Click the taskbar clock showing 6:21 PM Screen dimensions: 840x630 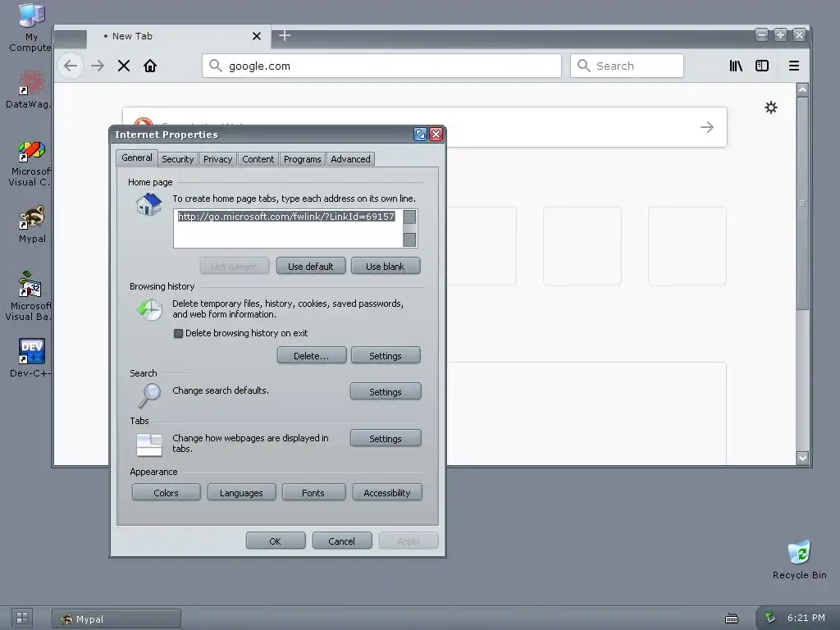point(806,618)
